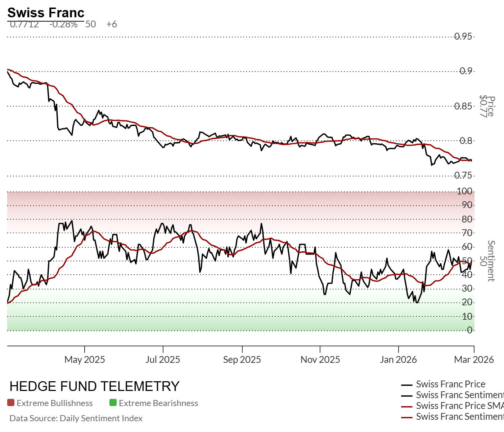Image resolution: width=504 pixels, height=432 pixels.
Task: Select the Sep 2025 x-axis label
Action: click(x=242, y=359)
